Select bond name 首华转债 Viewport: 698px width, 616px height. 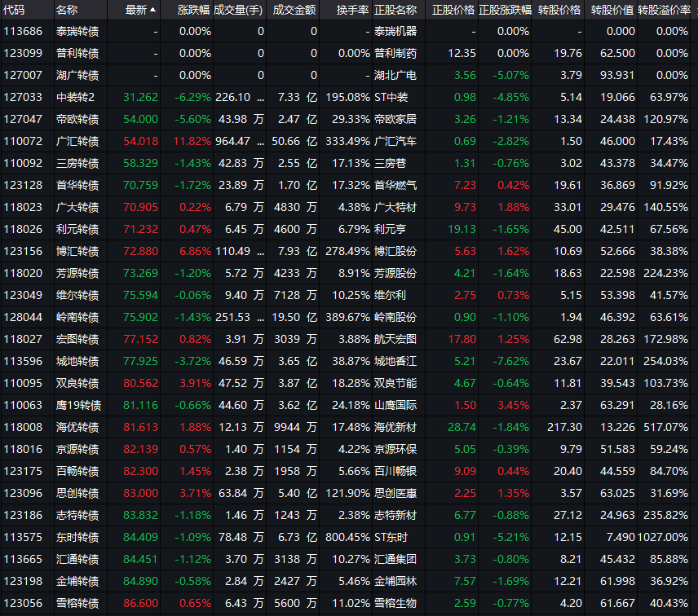77,185
